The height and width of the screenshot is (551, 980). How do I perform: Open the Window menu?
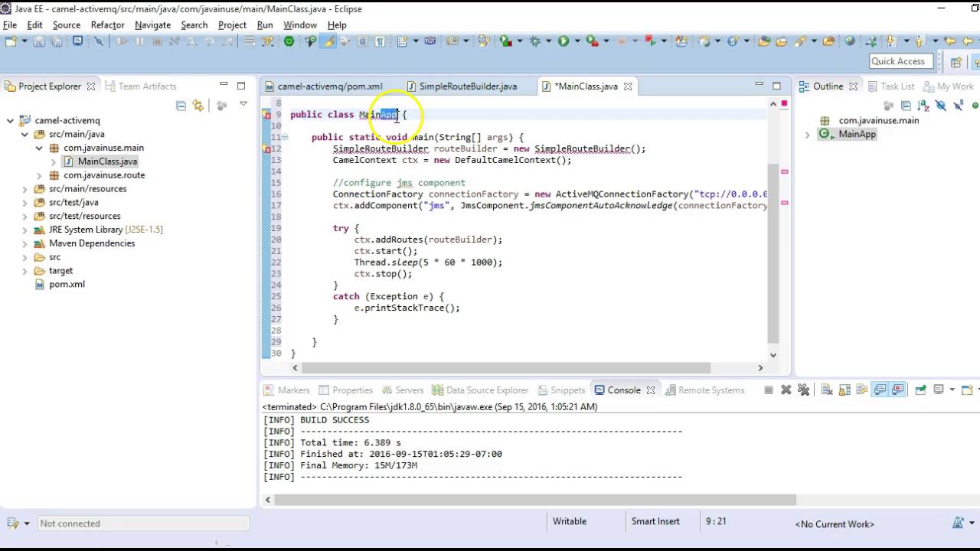point(300,25)
